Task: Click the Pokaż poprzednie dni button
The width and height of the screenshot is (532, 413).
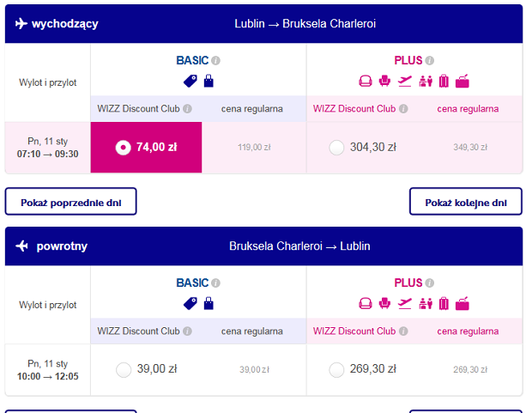Action: coord(71,202)
